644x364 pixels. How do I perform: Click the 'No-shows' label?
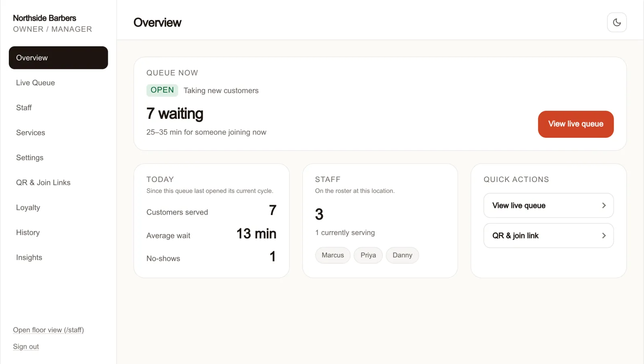[163, 259]
